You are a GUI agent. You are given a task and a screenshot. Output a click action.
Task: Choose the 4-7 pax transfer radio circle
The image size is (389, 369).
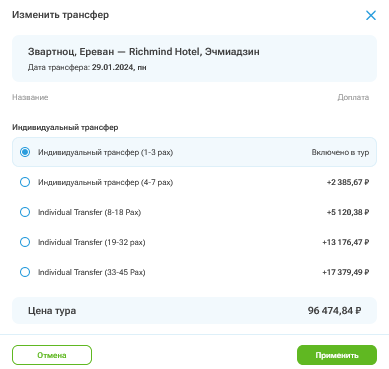point(25,182)
